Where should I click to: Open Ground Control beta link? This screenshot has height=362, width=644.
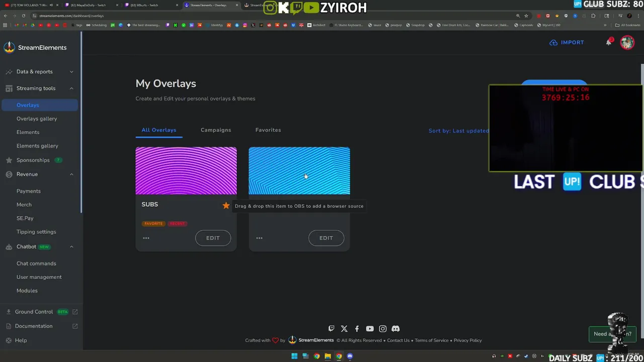pos(41,312)
